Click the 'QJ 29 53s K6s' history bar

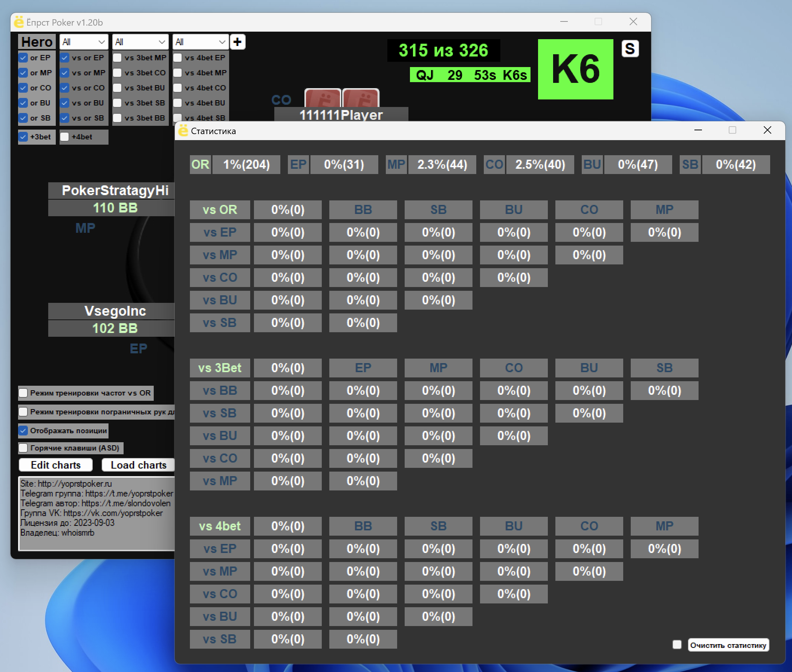(x=470, y=75)
